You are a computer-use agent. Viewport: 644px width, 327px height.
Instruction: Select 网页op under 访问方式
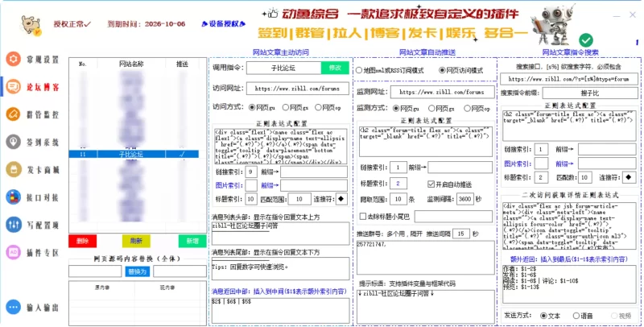[328, 107]
